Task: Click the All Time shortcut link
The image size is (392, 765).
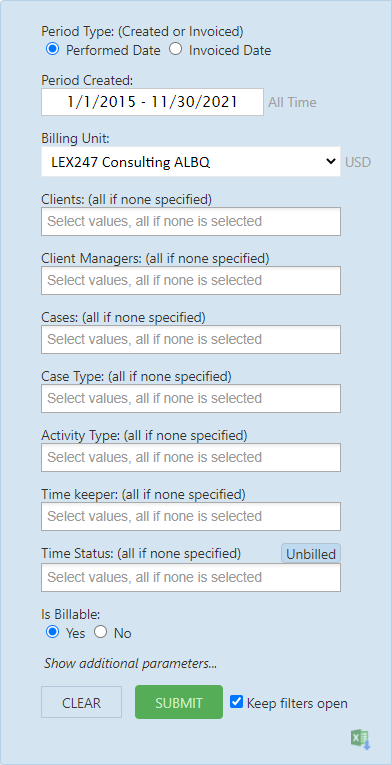Action: pyautogui.click(x=292, y=102)
